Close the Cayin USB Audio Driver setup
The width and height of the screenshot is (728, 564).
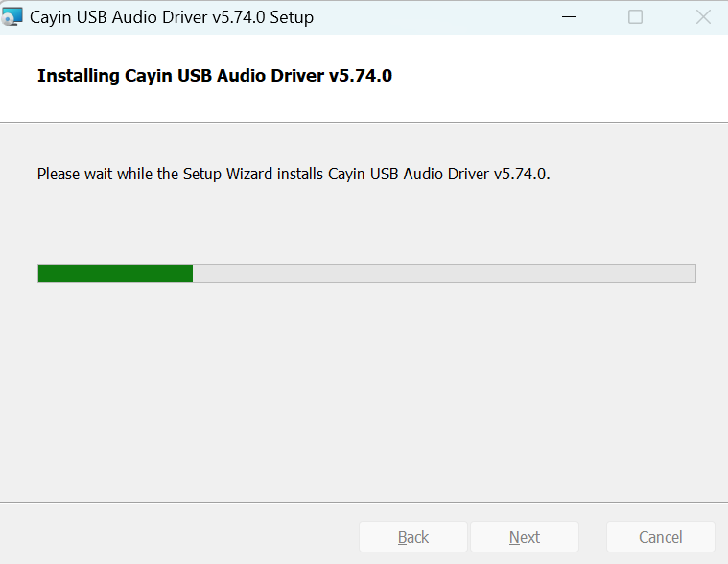pyautogui.click(x=703, y=17)
